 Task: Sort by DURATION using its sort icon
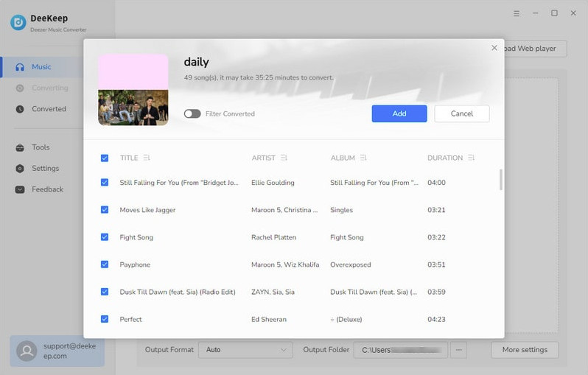472,158
